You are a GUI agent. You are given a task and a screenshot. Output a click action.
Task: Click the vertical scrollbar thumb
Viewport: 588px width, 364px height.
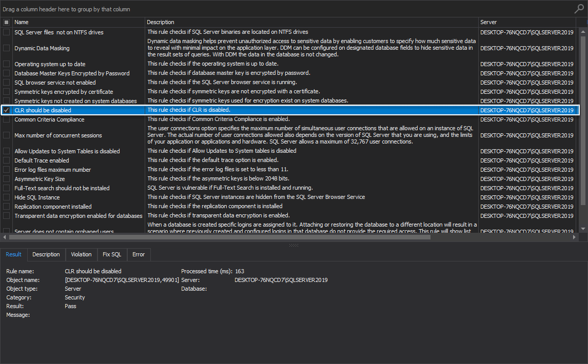coord(583,120)
